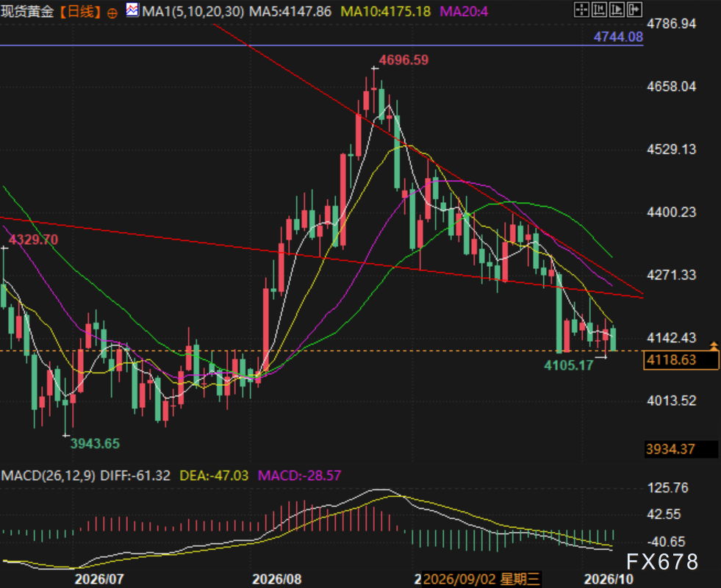Click the 2026/08 date axis label
This screenshot has height=588, width=721.
(x=277, y=578)
